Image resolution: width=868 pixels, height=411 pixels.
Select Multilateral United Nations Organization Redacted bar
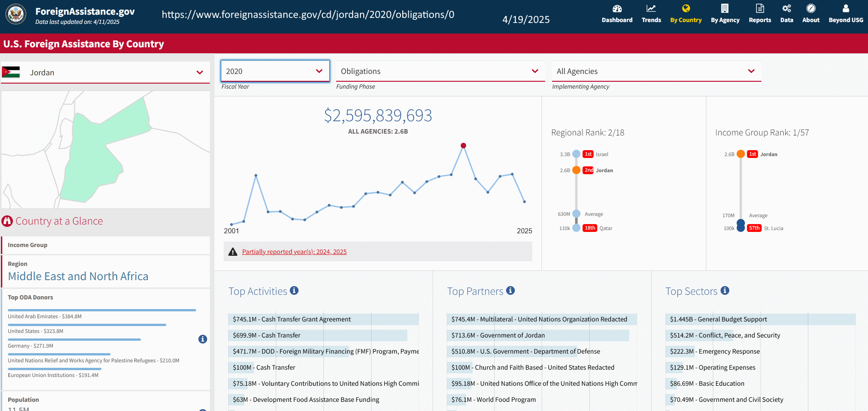click(542, 319)
